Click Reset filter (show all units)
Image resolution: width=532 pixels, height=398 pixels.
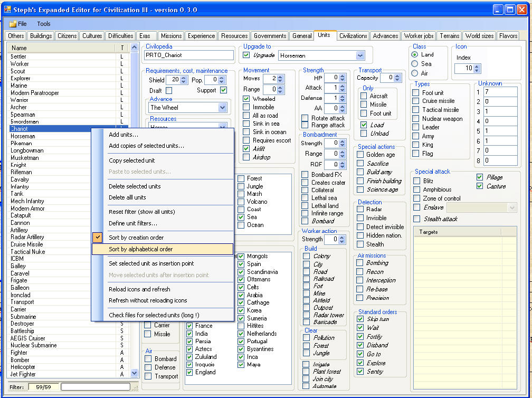[142, 212]
